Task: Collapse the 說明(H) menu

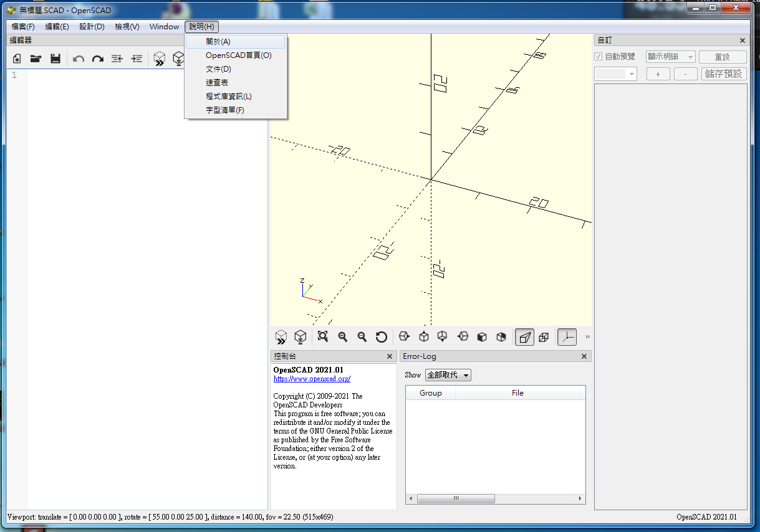Action: pos(202,27)
